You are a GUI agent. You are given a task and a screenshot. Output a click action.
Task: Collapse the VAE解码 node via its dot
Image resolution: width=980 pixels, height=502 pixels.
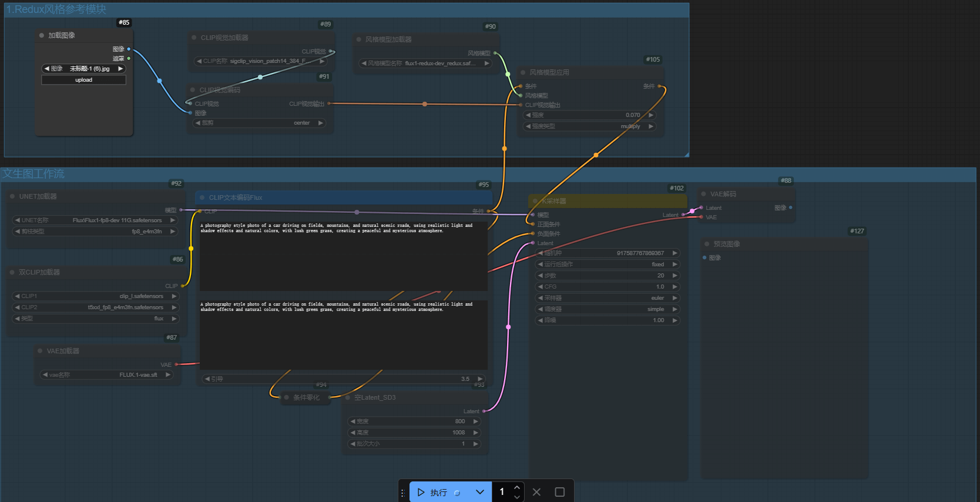pos(703,194)
